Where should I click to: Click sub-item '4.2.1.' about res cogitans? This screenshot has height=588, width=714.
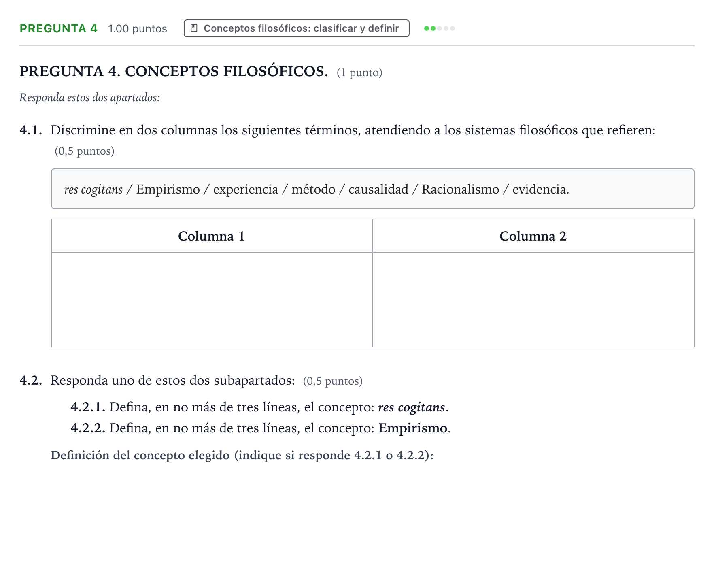pos(259,407)
